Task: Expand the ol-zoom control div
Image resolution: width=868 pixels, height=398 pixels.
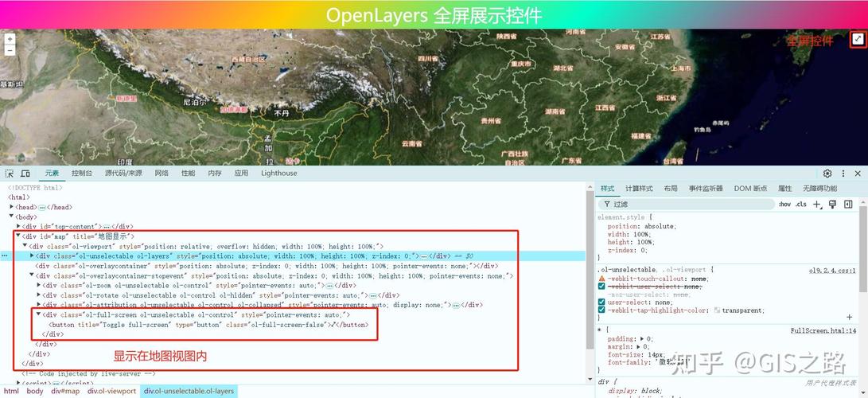Action: click(39, 285)
